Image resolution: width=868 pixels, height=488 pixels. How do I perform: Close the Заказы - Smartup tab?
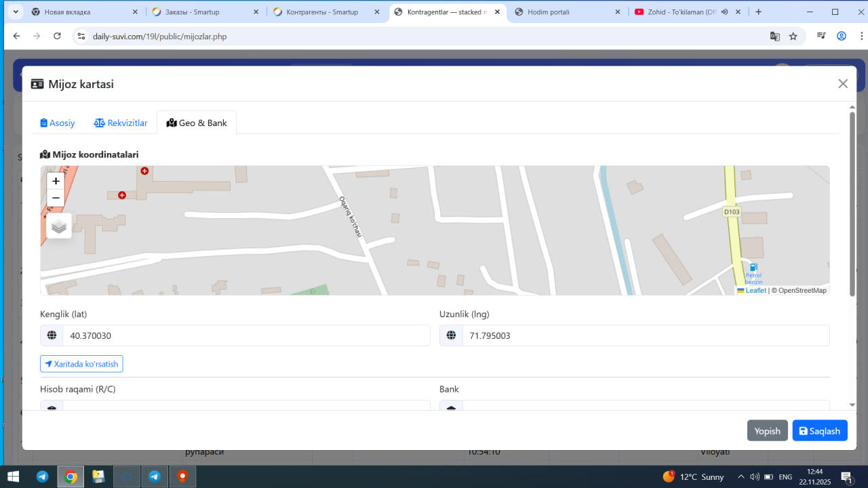(256, 12)
